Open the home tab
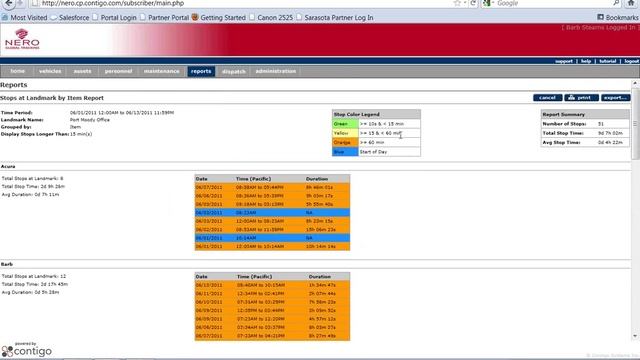This screenshot has height=360, width=640. point(18,71)
